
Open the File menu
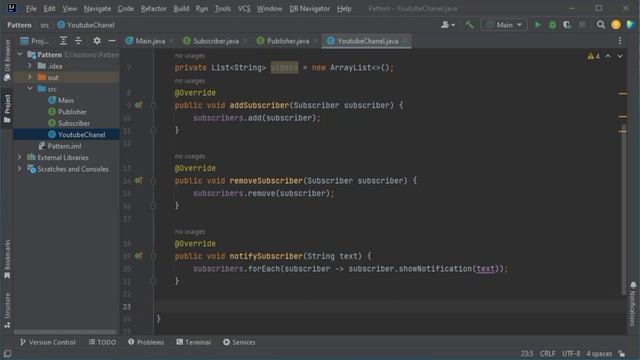(x=31, y=8)
